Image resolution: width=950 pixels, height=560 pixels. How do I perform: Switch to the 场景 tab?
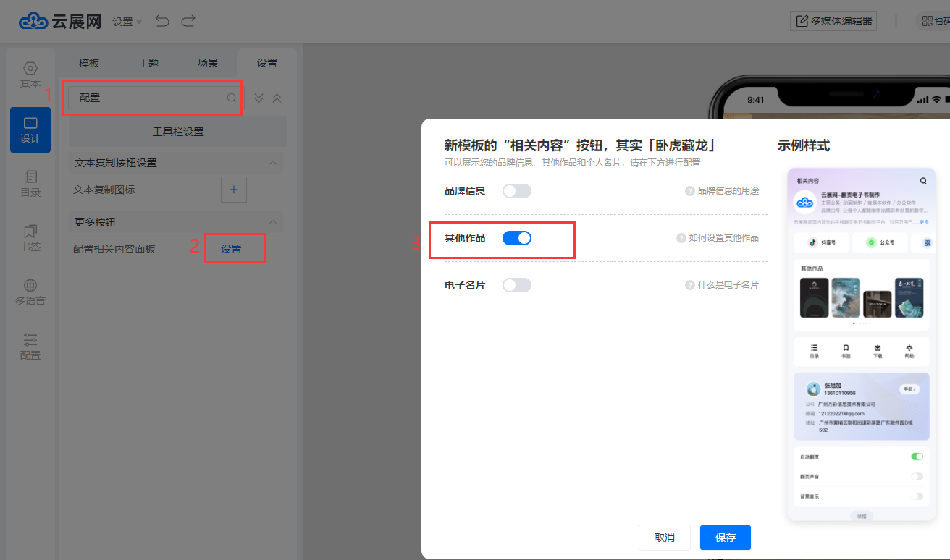coord(208,63)
